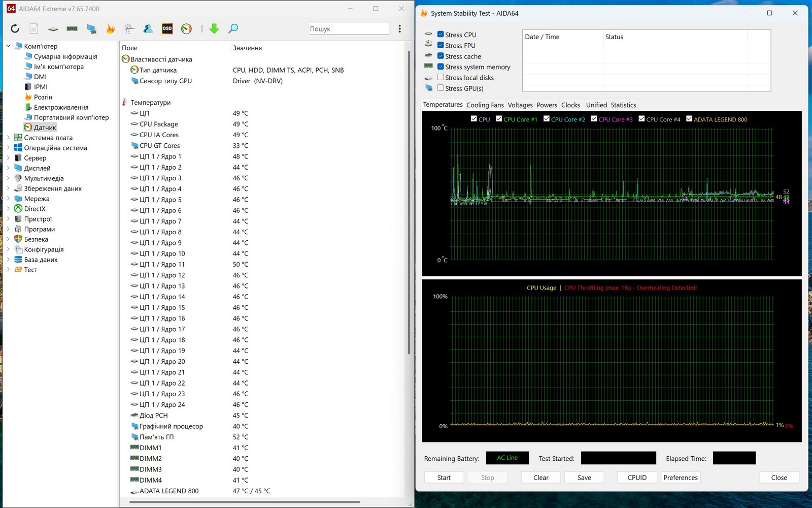
Task: Expand the Дисплей node
Action: 8,168
